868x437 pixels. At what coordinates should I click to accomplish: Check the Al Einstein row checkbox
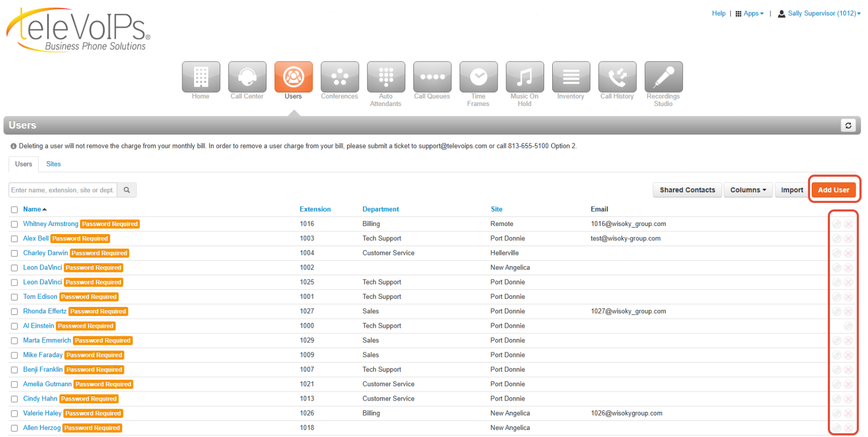(14, 326)
